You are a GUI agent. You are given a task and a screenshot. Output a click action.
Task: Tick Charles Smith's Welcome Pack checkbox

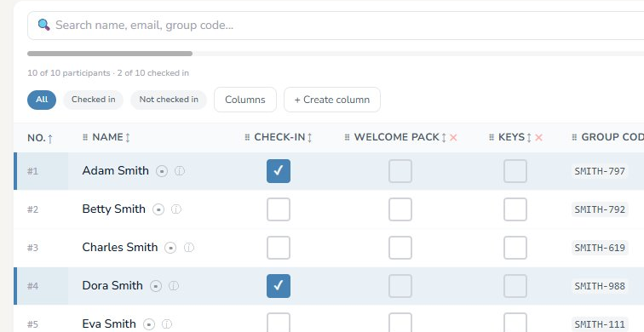coord(400,248)
